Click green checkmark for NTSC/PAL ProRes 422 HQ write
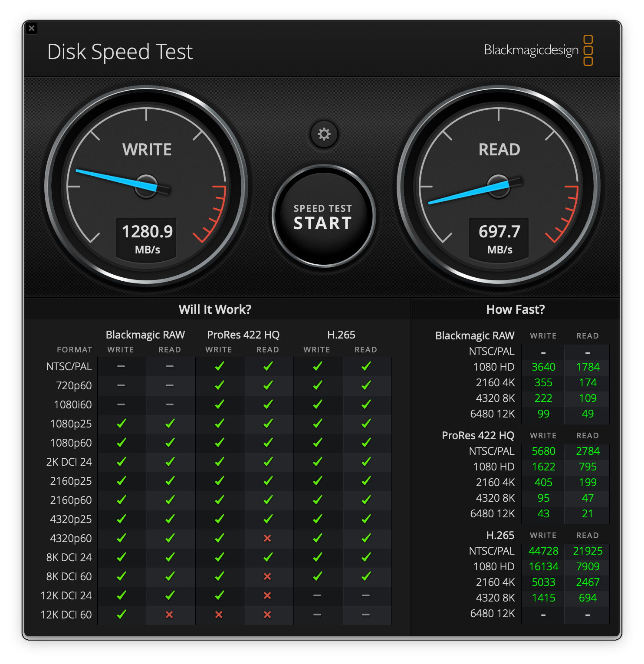The height and width of the screenshot is (664, 644). [220, 366]
